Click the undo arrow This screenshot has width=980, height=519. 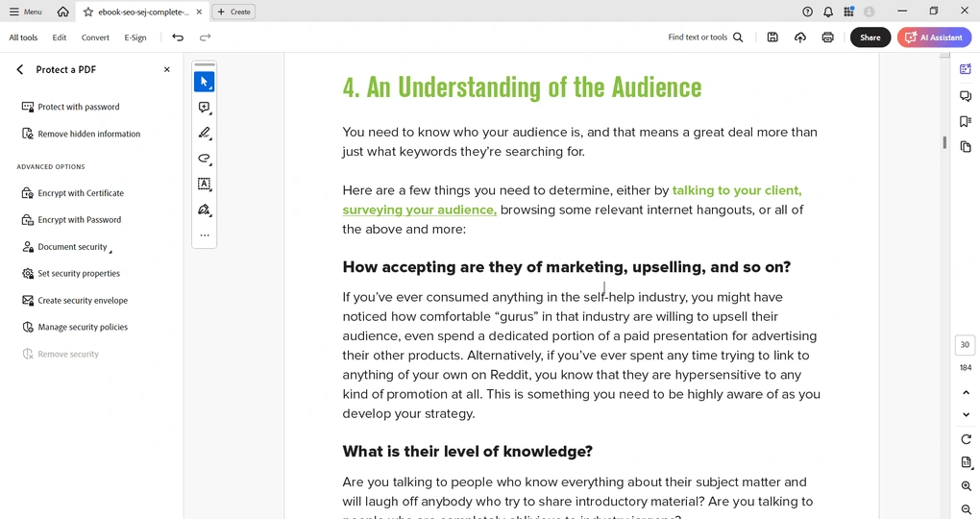(178, 37)
